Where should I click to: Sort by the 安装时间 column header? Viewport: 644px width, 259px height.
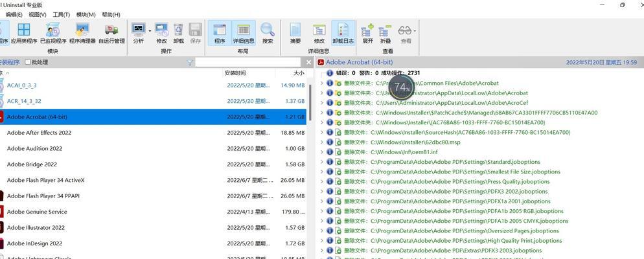pos(235,73)
